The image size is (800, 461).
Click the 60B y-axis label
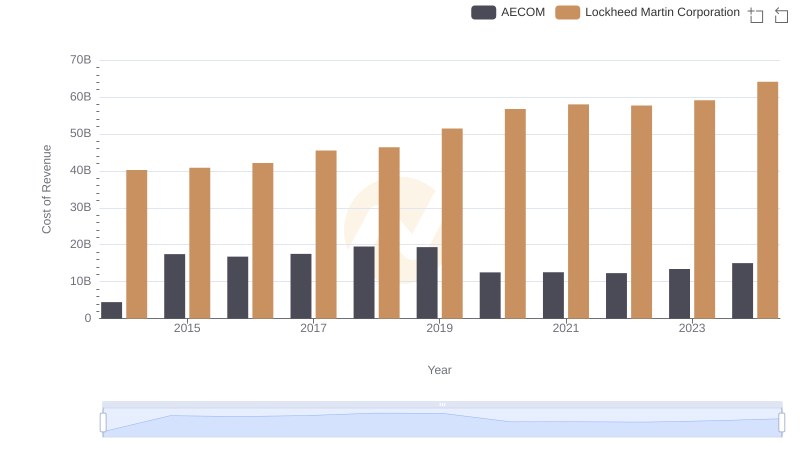coord(81,97)
